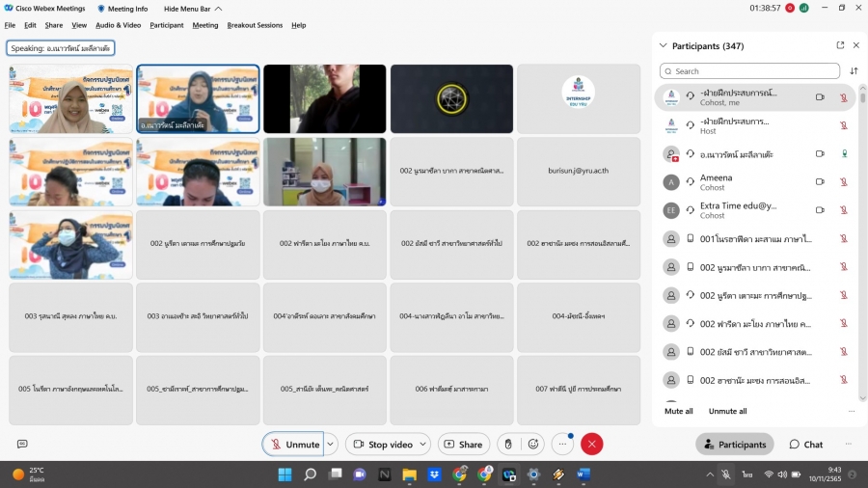Open the captions icon at bottom left
Viewport: 868px width, 488px height.
(22, 445)
